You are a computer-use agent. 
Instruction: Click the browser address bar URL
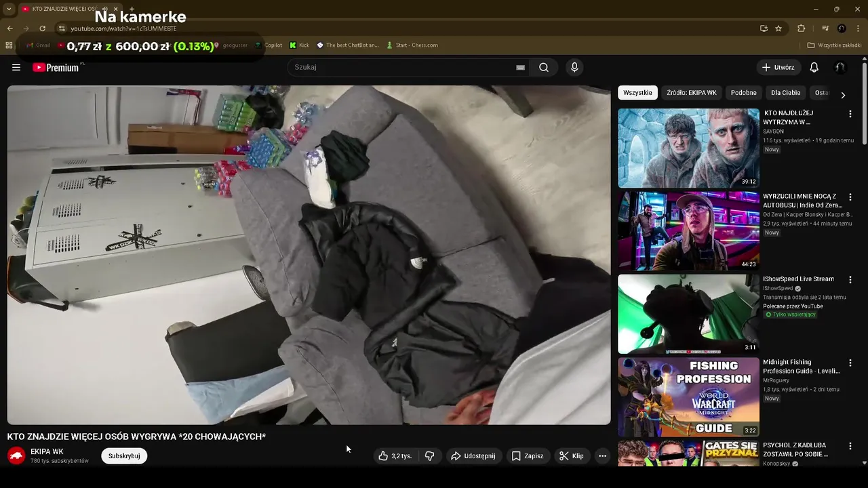coord(123,28)
